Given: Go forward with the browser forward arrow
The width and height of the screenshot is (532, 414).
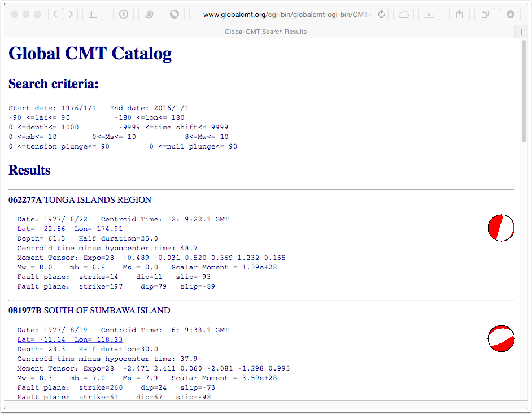Looking at the screenshot, I should coord(71,14).
